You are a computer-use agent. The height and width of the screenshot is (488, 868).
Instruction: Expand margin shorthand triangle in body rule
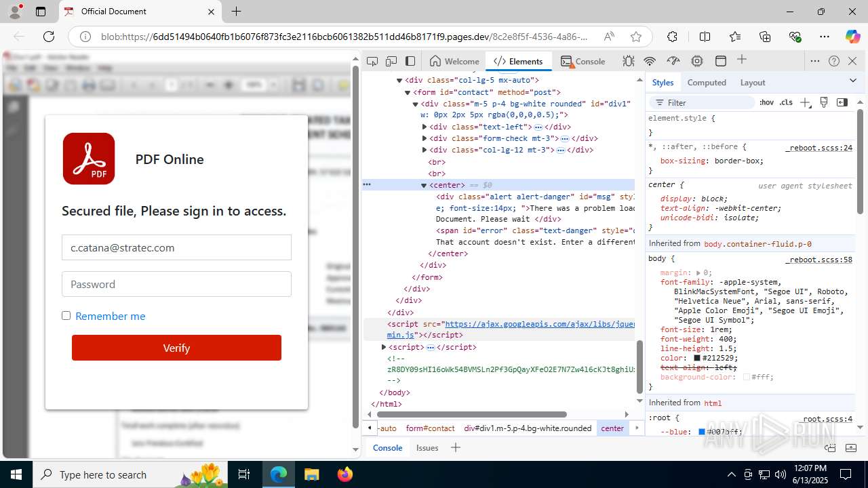point(698,272)
